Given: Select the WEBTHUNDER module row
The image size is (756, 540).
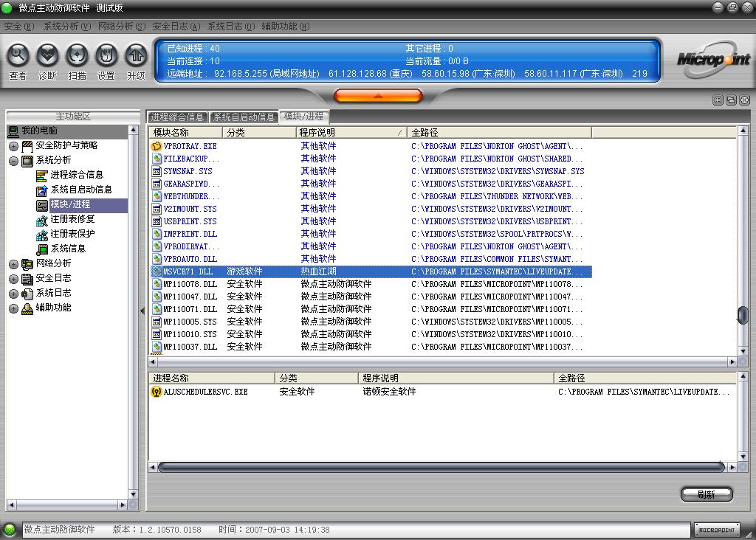Looking at the screenshot, I should (371, 196).
